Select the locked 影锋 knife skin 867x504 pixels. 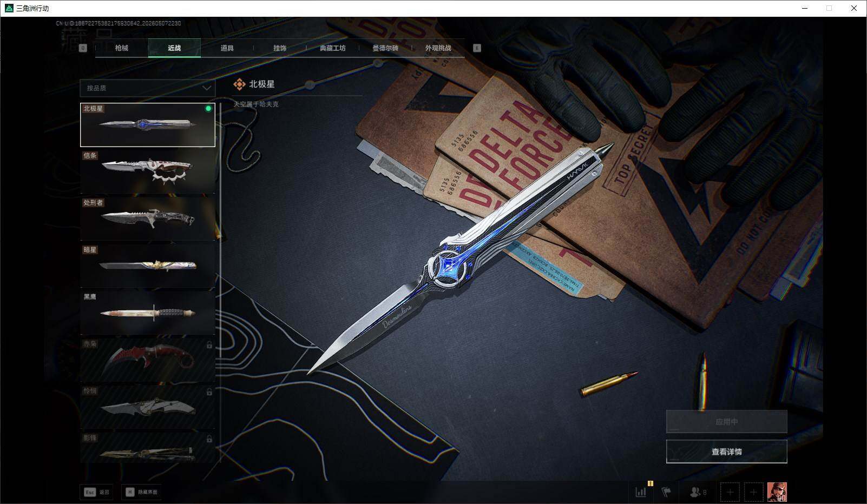[148, 448]
